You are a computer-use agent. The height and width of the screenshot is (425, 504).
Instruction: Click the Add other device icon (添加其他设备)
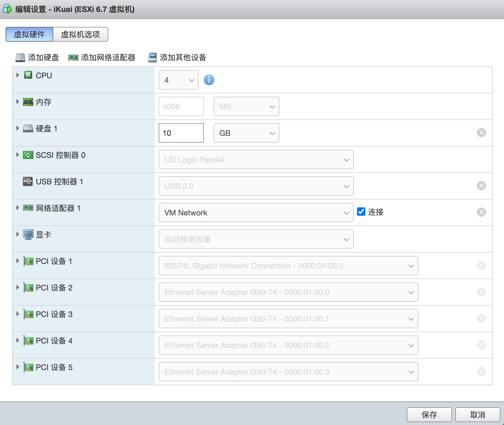(x=152, y=58)
